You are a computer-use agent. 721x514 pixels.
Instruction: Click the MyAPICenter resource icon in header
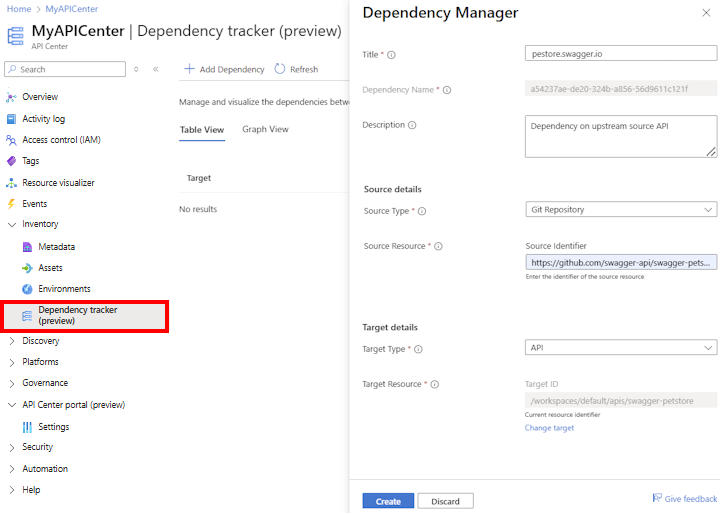(x=15, y=36)
